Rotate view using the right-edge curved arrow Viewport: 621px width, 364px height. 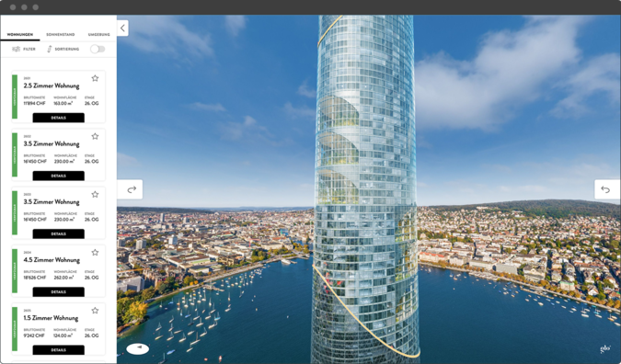click(607, 189)
